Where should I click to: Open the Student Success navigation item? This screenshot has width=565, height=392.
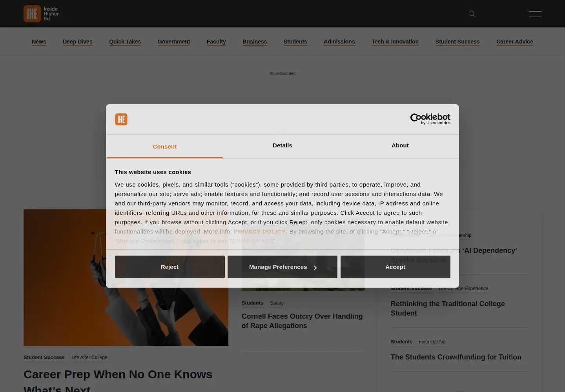tap(457, 42)
